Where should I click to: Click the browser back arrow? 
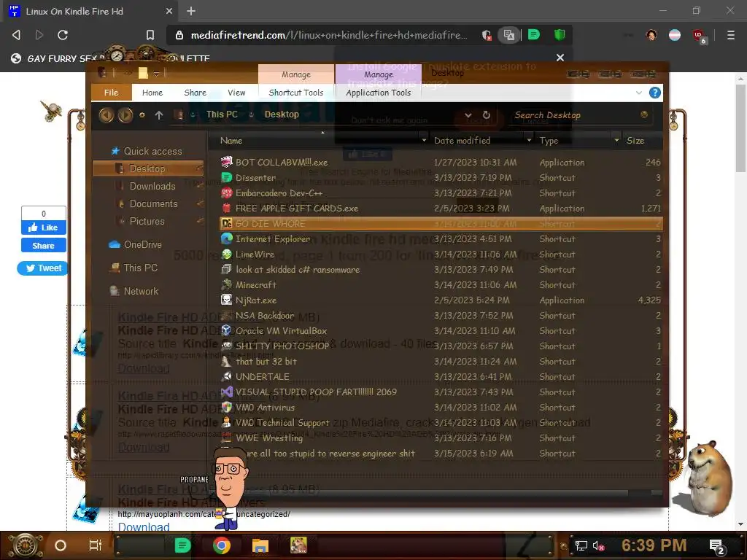coord(16,35)
